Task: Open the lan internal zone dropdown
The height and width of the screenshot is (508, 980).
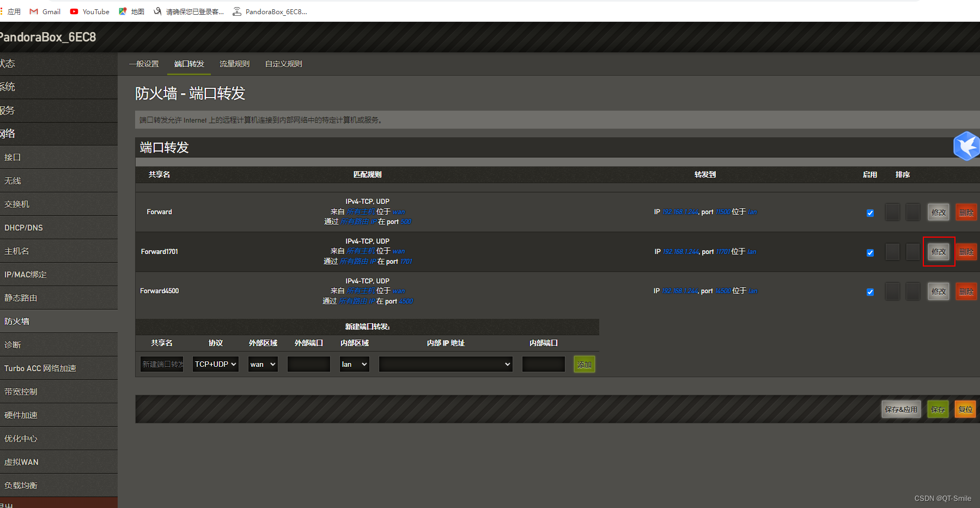Action: click(x=354, y=364)
